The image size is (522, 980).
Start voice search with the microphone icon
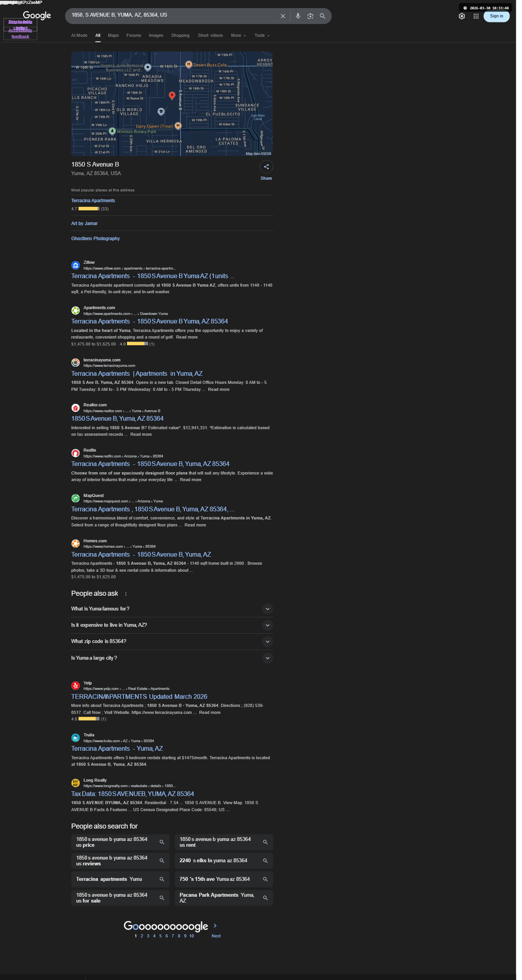[x=298, y=16]
